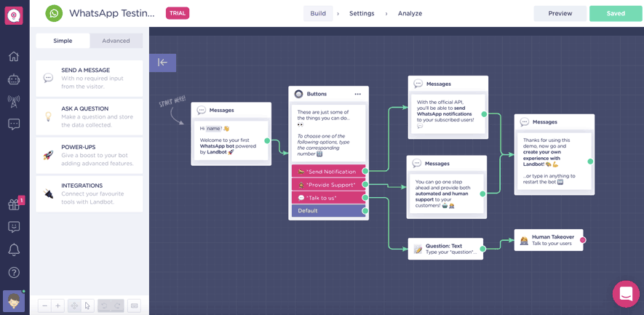Viewport: 644px width, 315px height.
Task: Open the user avatar profile
Action: (14, 301)
